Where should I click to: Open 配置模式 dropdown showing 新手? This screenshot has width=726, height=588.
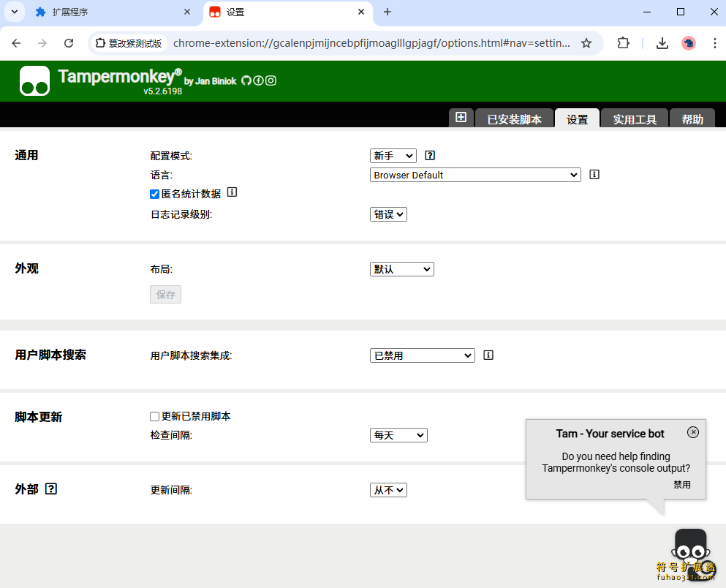[x=393, y=156]
